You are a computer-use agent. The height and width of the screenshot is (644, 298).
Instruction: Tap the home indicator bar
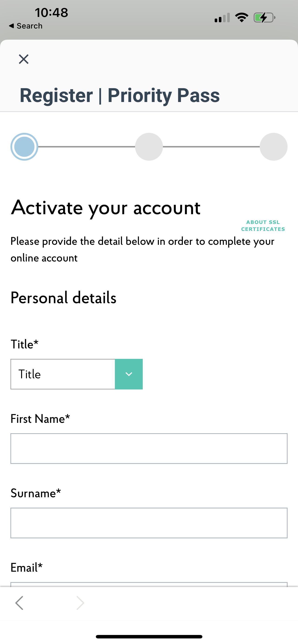coord(149,637)
